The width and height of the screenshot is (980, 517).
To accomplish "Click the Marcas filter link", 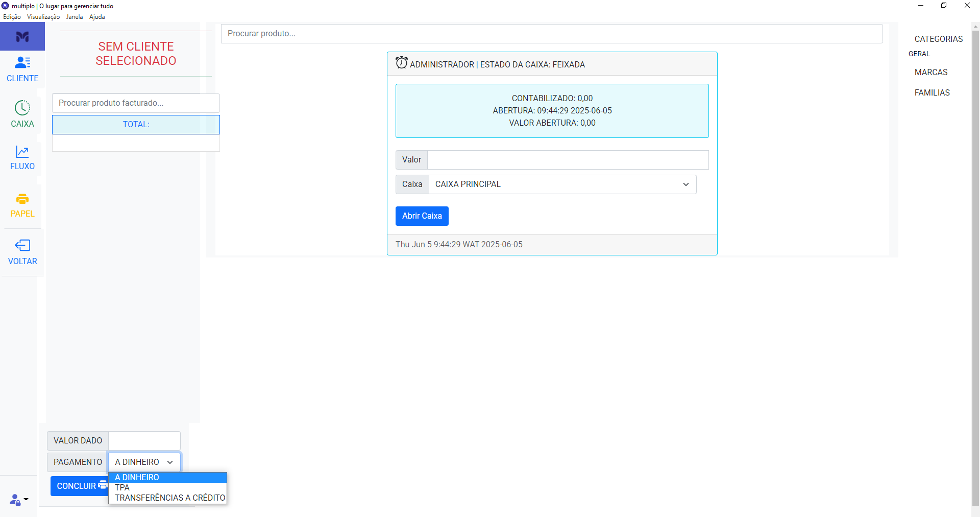I will [930, 73].
